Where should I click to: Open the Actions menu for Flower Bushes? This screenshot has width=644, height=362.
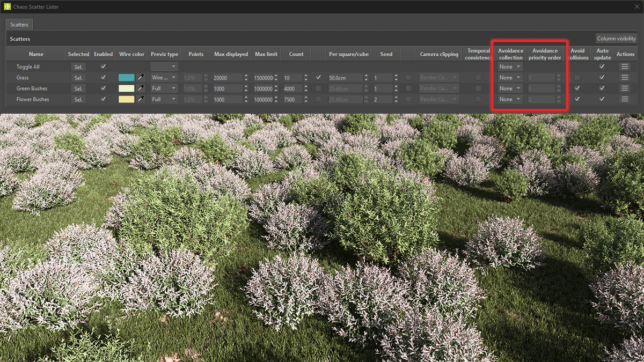[x=625, y=99]
